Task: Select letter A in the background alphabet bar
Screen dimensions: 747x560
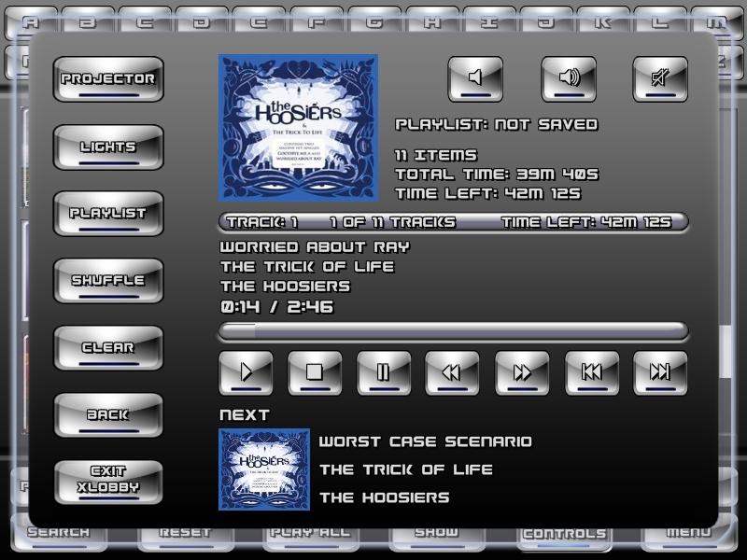Action: [x=31, y=21]
